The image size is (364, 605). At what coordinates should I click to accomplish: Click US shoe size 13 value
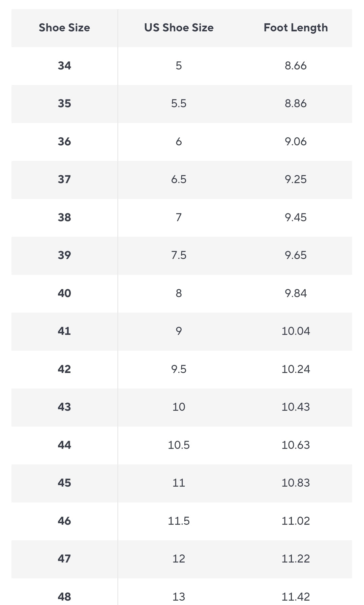(179, 597)
